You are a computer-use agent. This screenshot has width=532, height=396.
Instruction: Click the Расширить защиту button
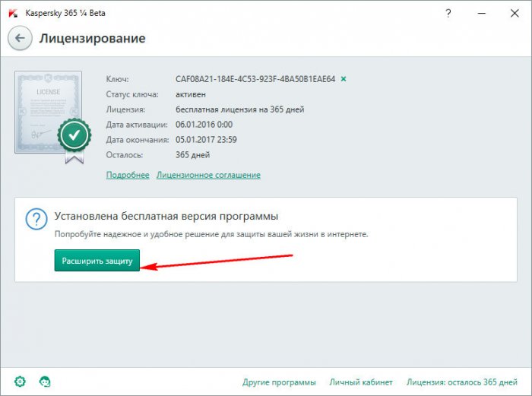[97, 261]
